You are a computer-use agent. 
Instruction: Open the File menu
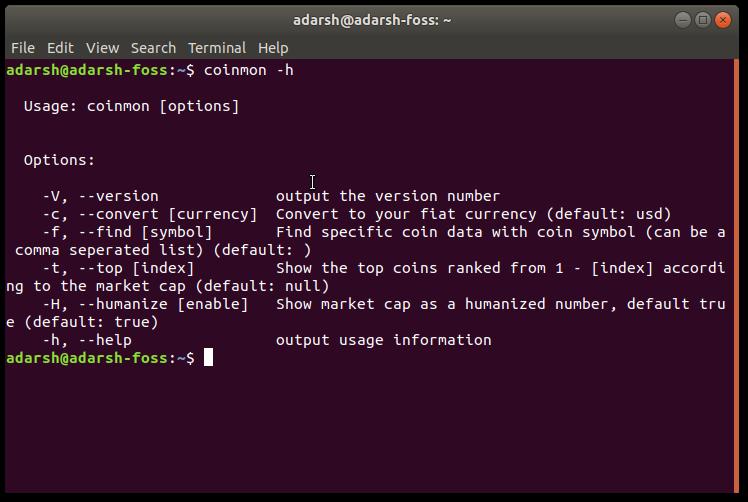pos(22,48)
